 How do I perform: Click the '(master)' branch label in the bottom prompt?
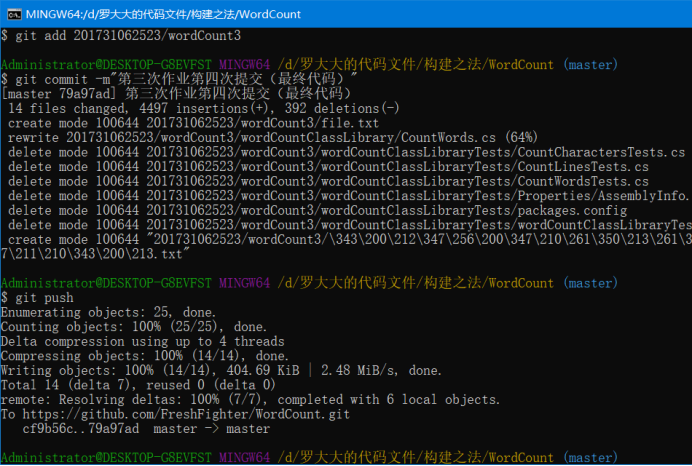(x=590, y=458)
